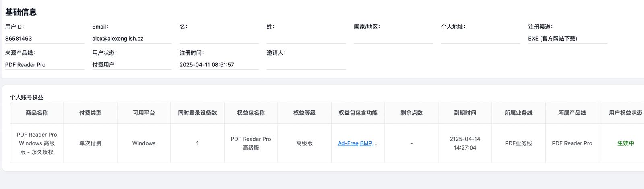Select the empty 邀请人 field
Screen dimensions: 644x189
tap(306, 65)
